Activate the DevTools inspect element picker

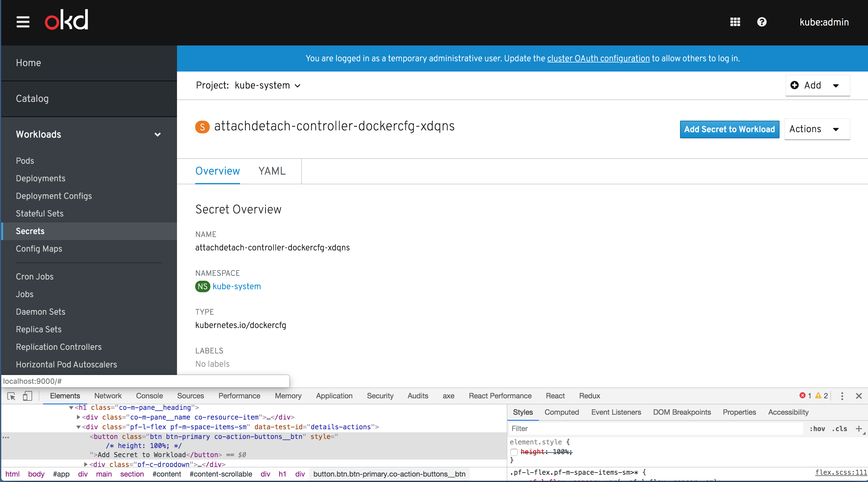click(11, 396)
